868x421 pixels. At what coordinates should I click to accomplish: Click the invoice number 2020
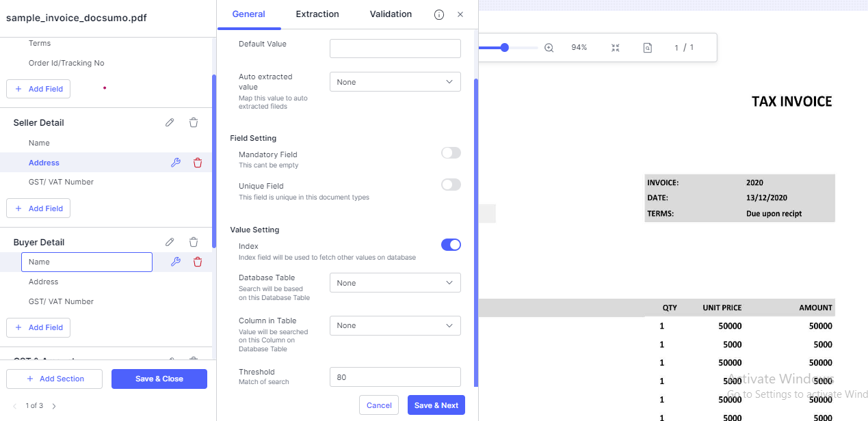pos(754,182)
